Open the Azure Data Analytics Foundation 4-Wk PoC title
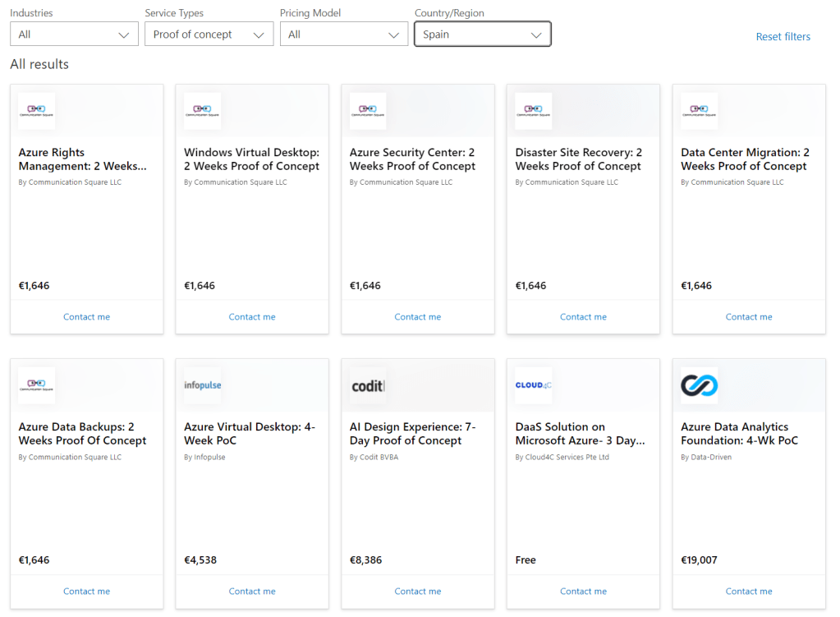 click(x=734, y=434)
